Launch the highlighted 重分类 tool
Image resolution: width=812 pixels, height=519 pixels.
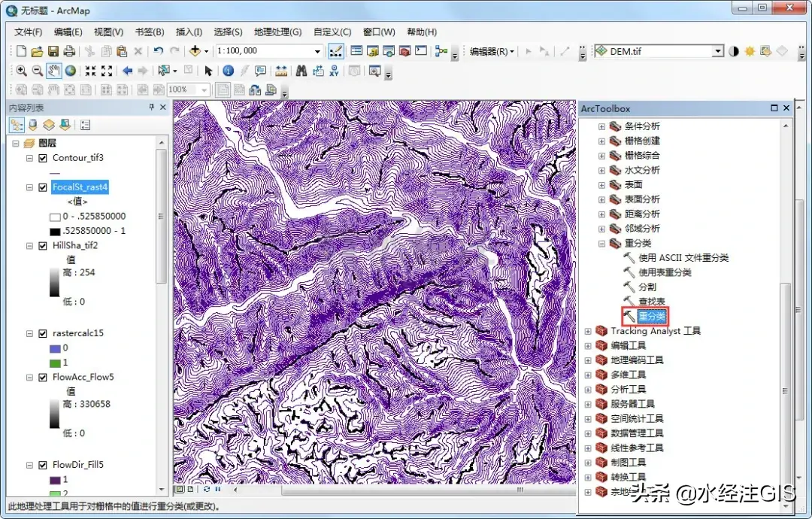click(653, 316)
